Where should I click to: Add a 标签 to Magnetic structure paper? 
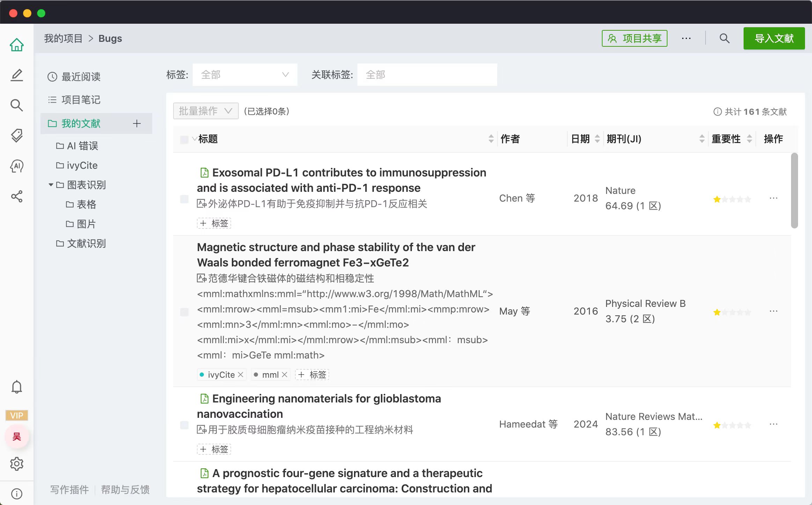(312, 375)
